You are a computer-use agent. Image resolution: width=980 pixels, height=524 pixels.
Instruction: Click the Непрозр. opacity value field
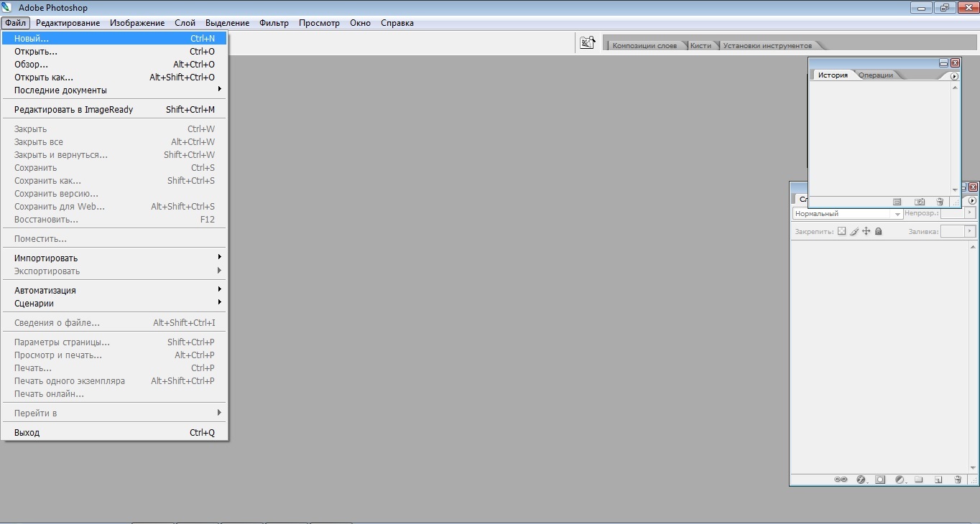click(952, 213)
